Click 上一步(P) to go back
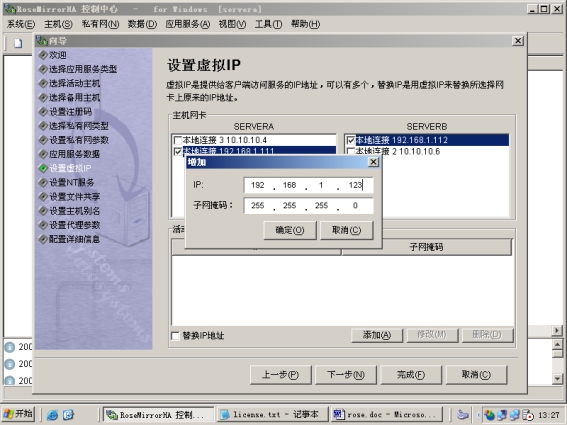This screenshot has height=425, width=567. [x=280, y=375]
